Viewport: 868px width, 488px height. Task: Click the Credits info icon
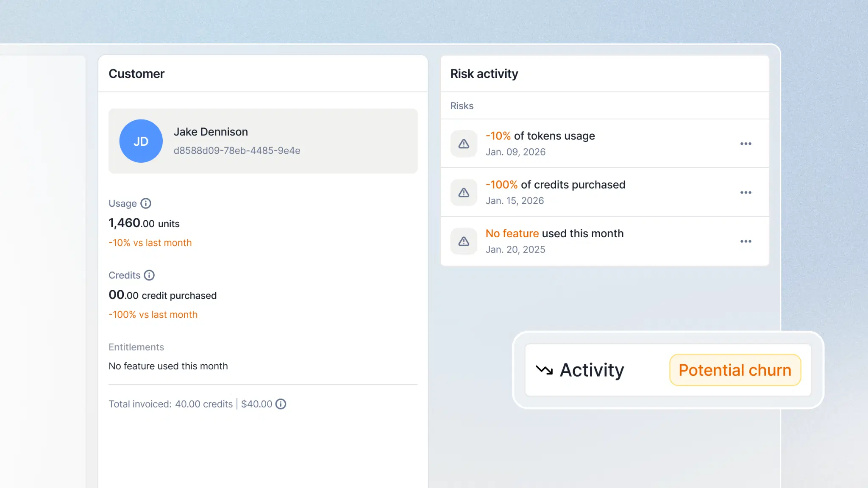tap(149, 275)
